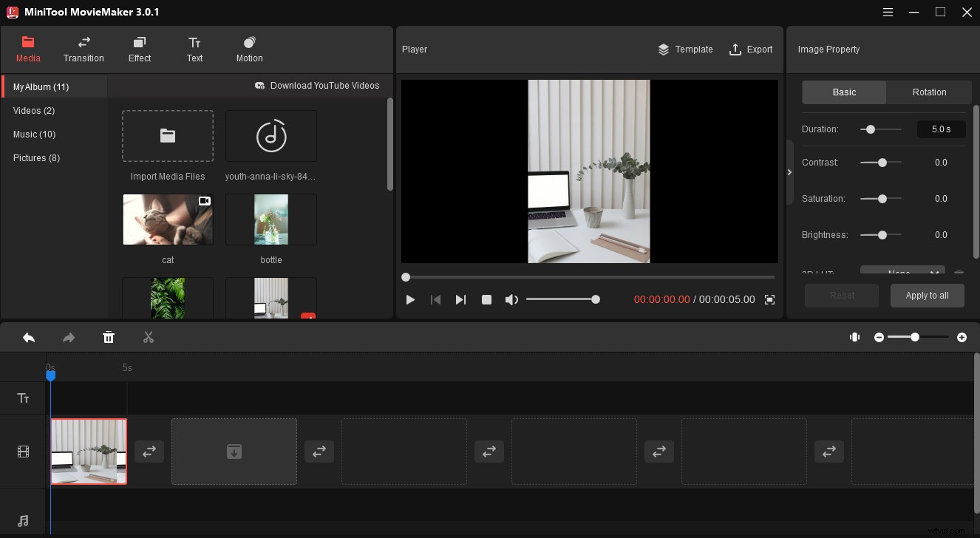Select the Effect panel icon
Image resolution: width=980 pixels, height=538 pixels.
[x=139, y=49]
